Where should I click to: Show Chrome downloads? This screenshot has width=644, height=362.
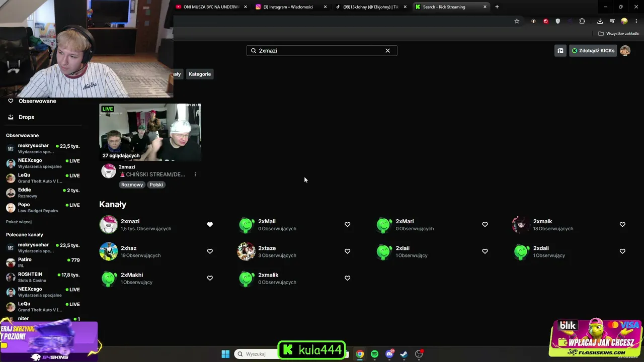[600, 21]
